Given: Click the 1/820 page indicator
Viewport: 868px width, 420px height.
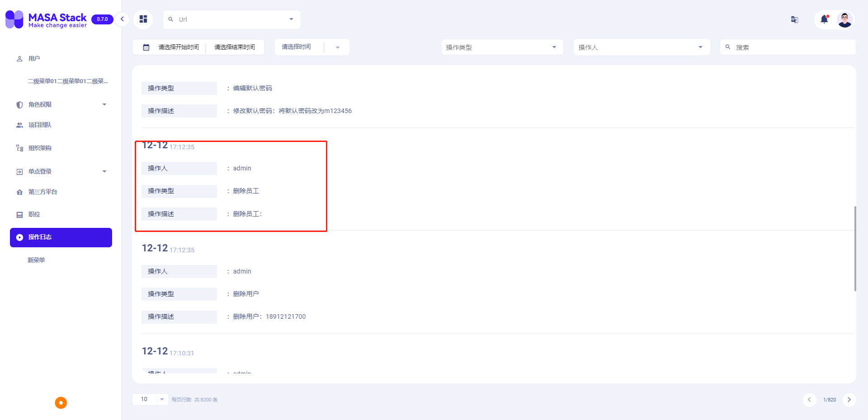Looking at the screenshot, I should (x=830, y=400).
